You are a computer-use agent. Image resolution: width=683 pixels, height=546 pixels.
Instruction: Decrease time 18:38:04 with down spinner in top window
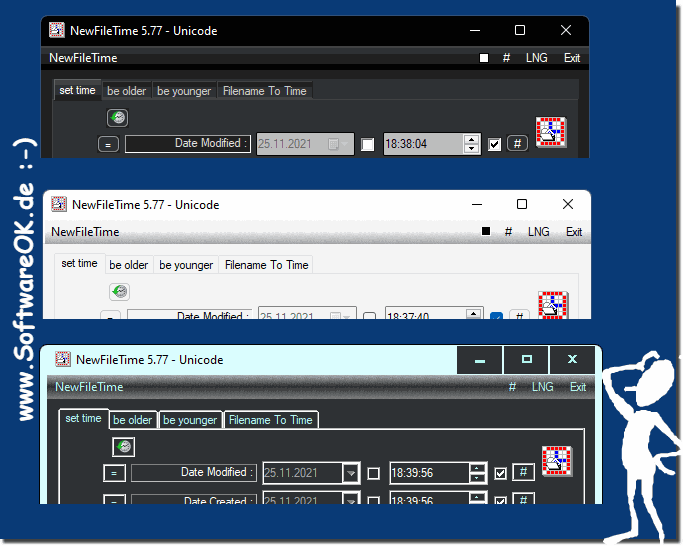(x=471, y=149)
